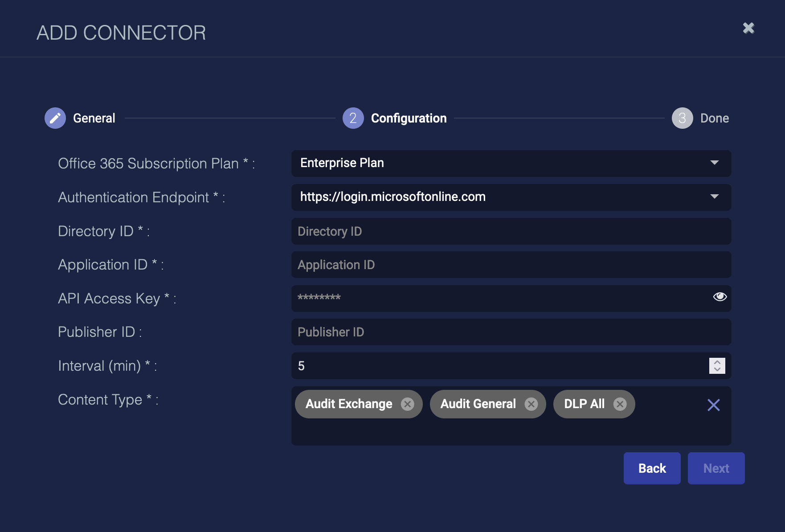Close the Add Connector dialog
The height and width of the screenshot is (532, 785).
[748, 28]
